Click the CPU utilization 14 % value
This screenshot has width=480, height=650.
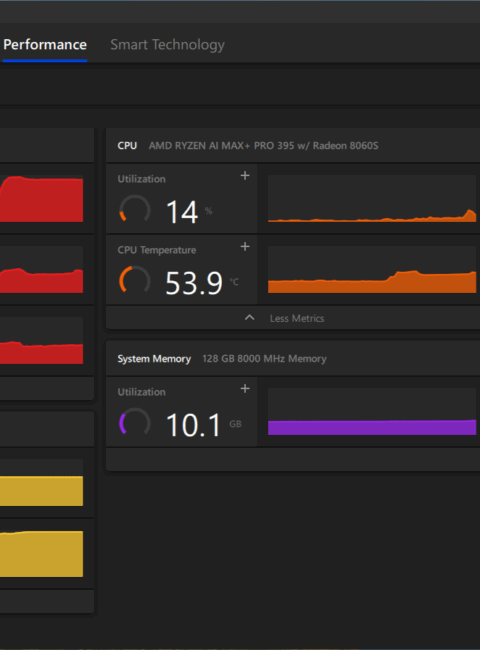click(x=189, y=212)
